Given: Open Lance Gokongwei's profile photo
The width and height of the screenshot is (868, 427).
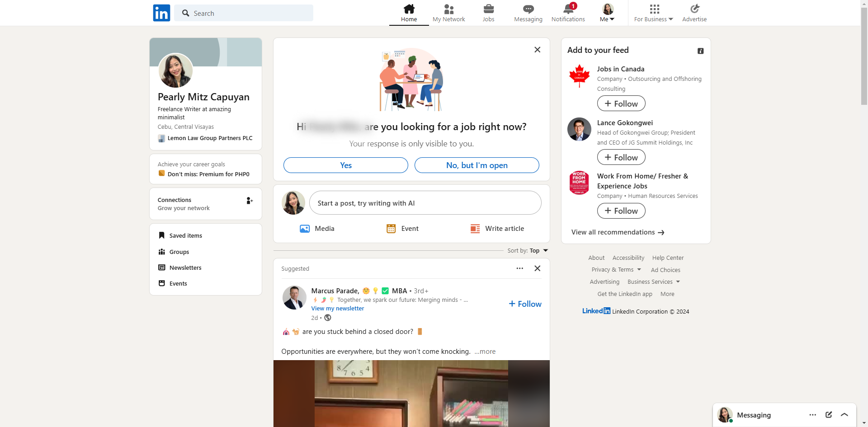Looking at the screenshot, I should coord(580,129).
